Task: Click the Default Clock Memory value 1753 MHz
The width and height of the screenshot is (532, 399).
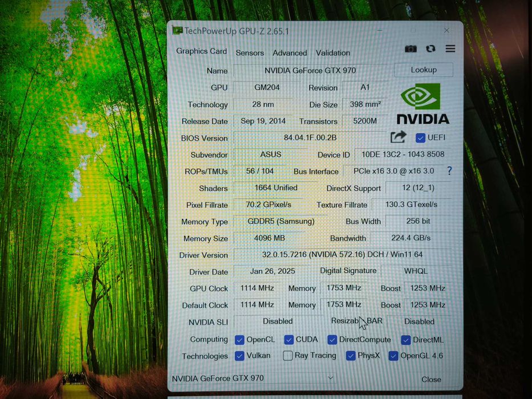Action: (344, 304)
